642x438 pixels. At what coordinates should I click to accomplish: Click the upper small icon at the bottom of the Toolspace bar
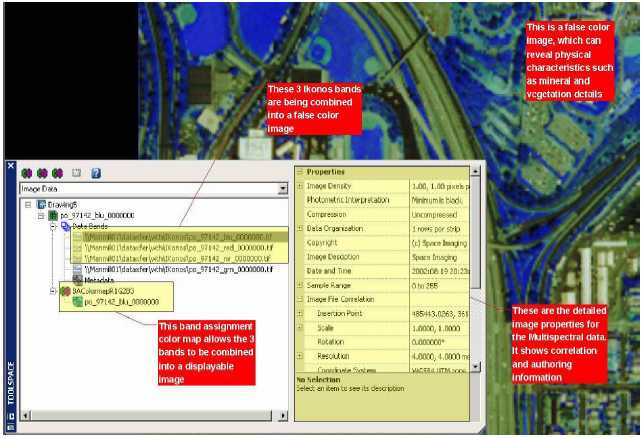click(11, 417)
